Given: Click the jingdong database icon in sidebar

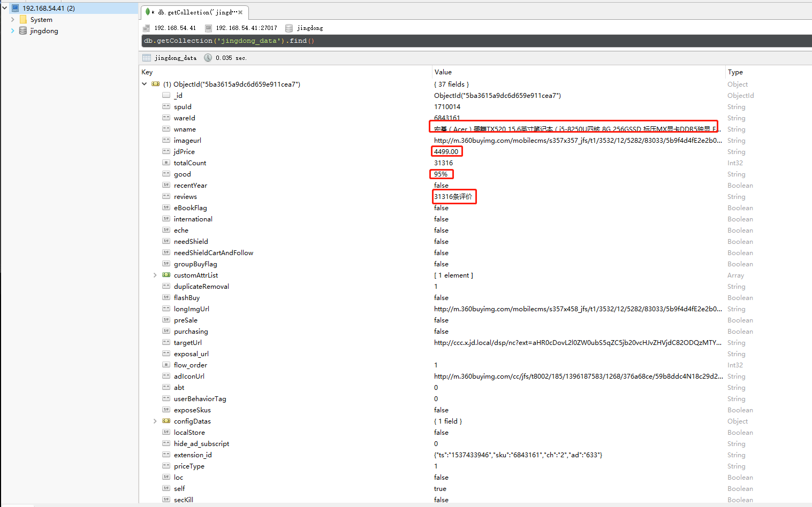Looking at the screenshot, I should pyautogui.click(x=23, y=30).
